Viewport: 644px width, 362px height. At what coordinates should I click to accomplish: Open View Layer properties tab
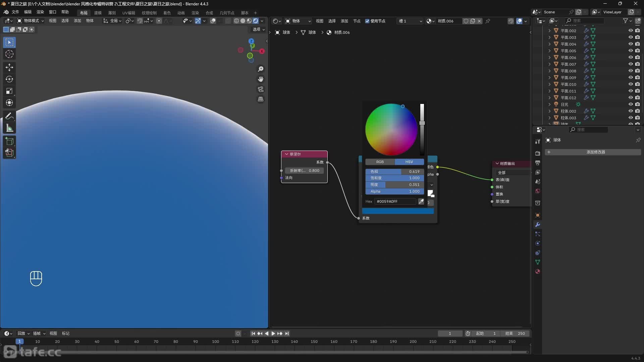[538, 172]
